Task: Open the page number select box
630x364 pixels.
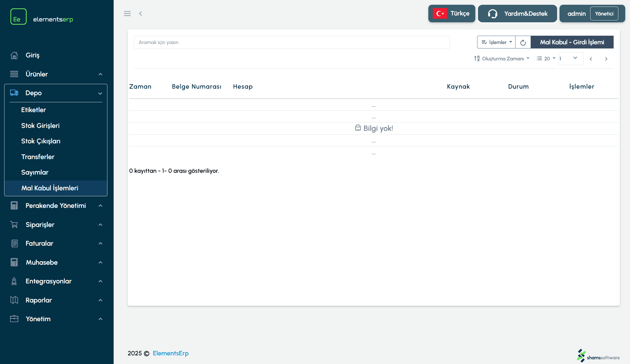Action: click(x=570, y=59)
